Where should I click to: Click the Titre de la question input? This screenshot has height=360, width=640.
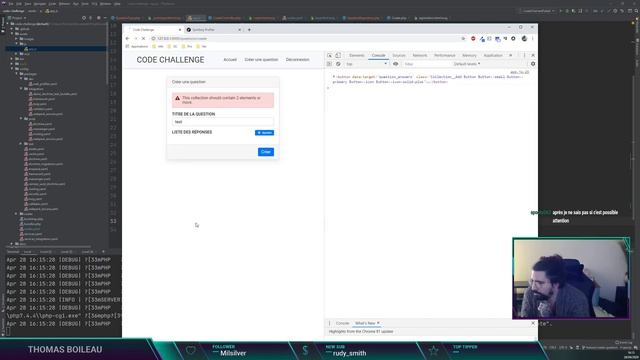[x=223, y=122]
